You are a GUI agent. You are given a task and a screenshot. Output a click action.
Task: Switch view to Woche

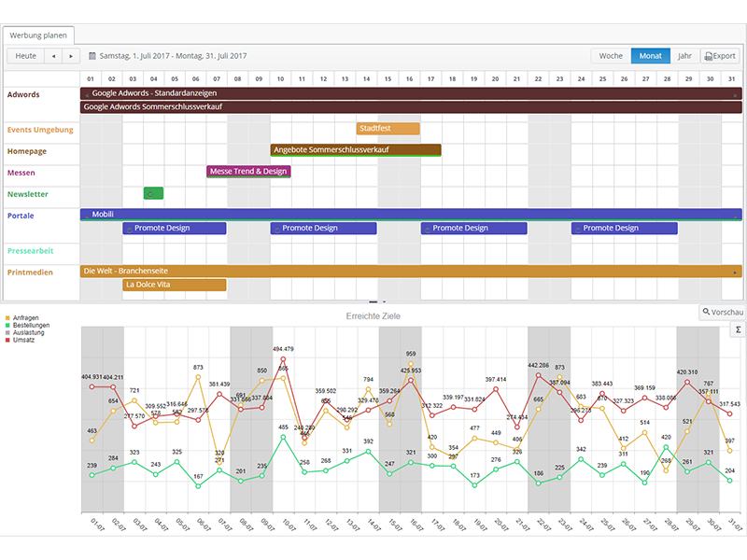(611, 56)
